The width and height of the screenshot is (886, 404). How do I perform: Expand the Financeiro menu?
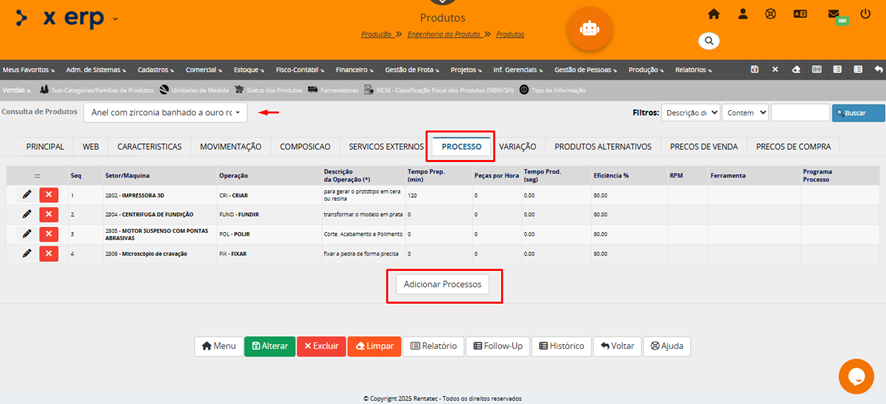coord(354,70)
